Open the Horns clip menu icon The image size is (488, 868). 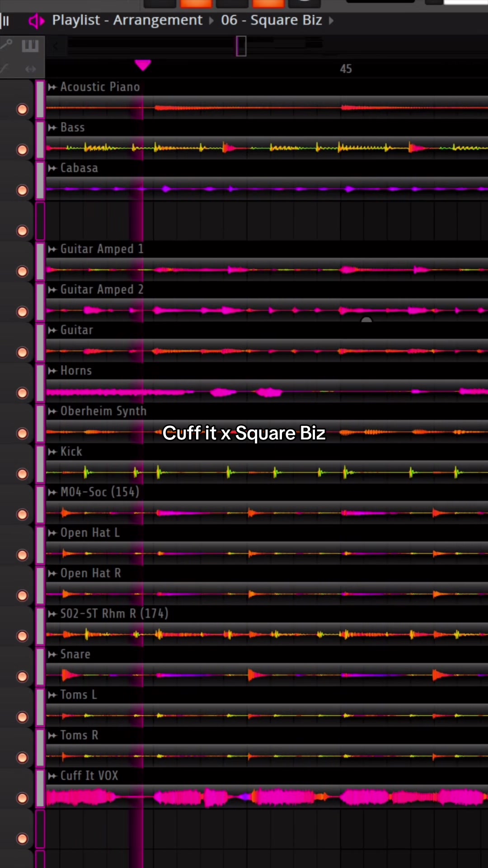[52, 371]
